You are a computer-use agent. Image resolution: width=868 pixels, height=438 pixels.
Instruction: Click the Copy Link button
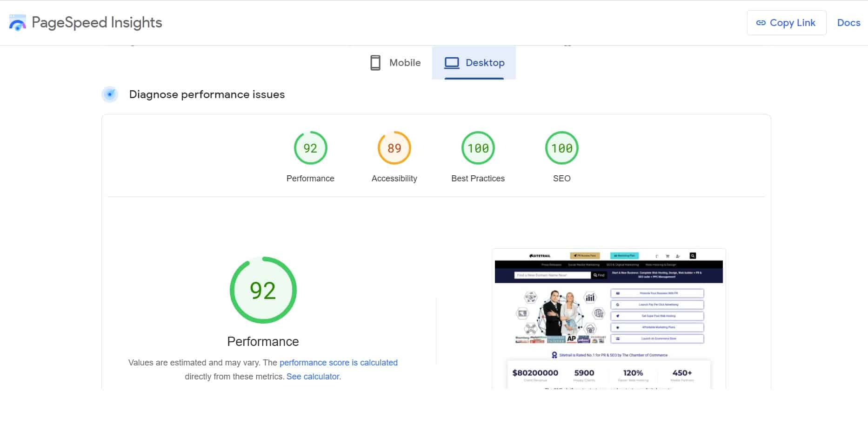coord(787,22)
